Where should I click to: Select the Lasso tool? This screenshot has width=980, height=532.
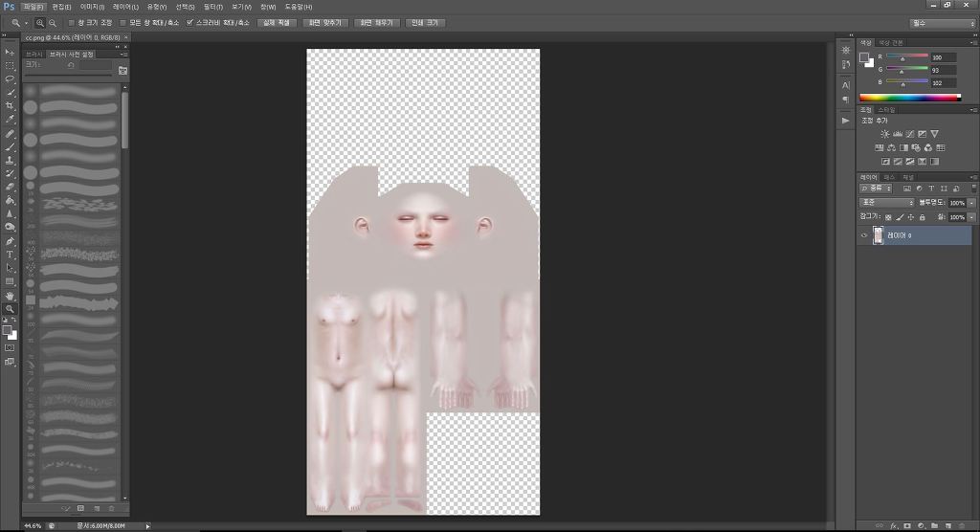click(x=10, y=78)
